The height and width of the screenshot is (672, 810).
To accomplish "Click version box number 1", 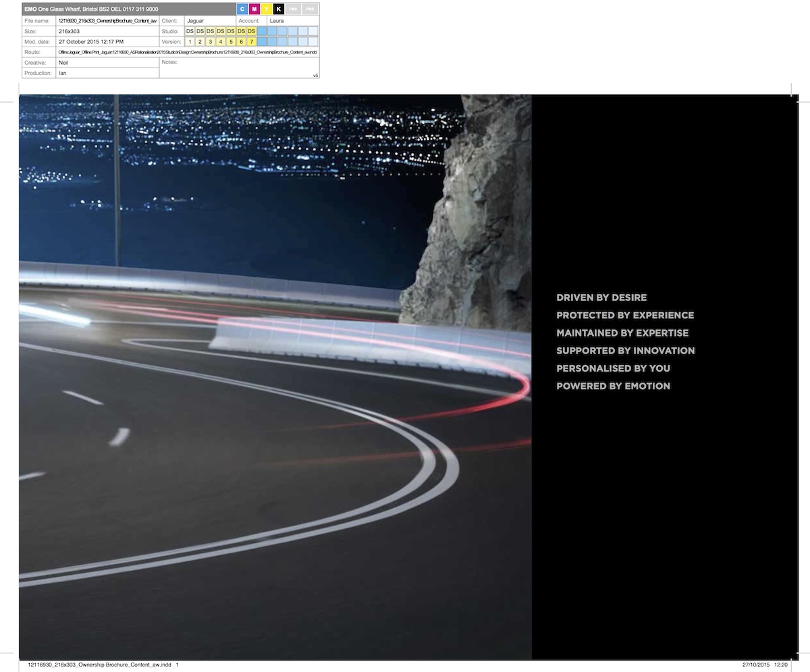I will 190,42.
